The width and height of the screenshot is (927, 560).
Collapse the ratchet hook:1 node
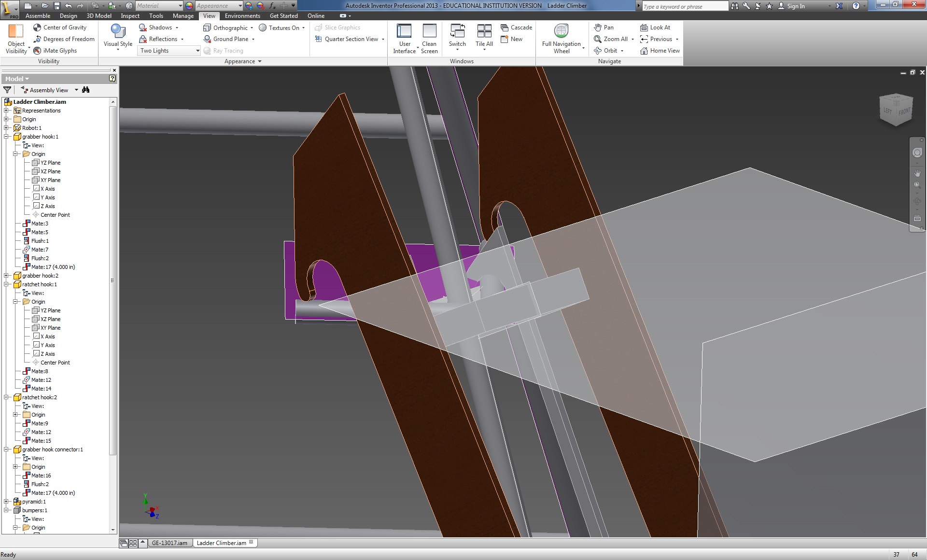point(6,284)
